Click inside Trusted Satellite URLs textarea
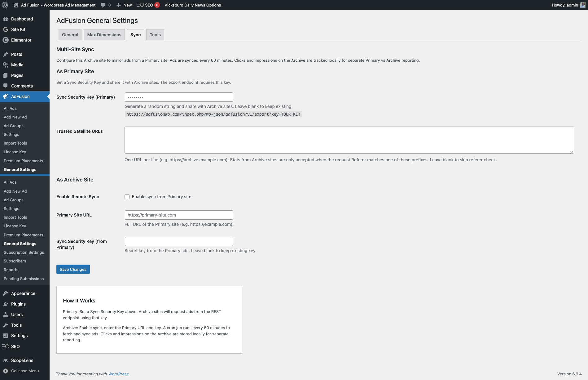Image resolution: width=588 pixels, height=380 pixels. 349,140
